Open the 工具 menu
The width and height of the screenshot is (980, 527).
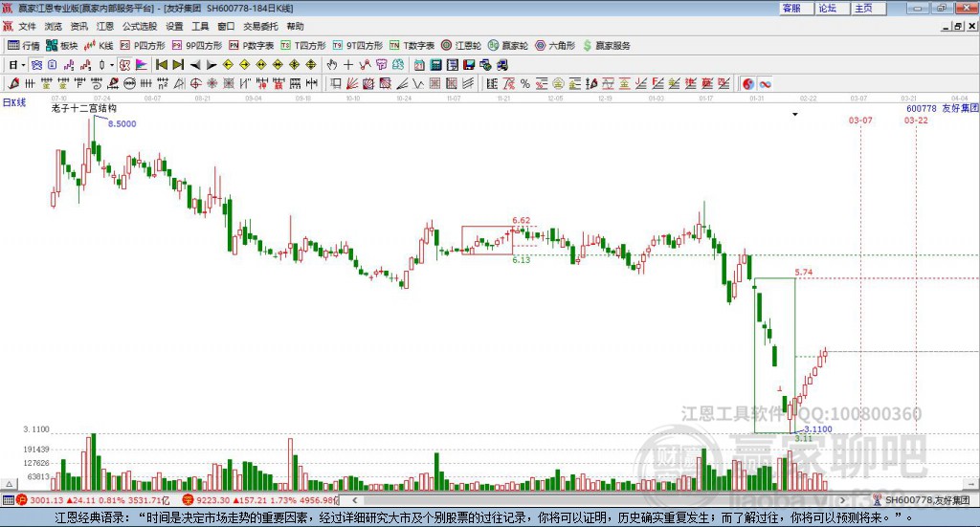(x=200, y=26)
